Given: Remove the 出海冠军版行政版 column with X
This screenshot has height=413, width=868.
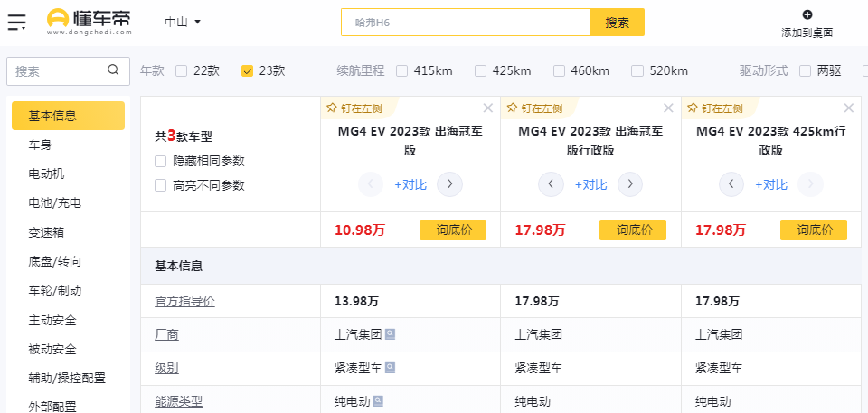Looking at the screenshot, I should (668, 108).
